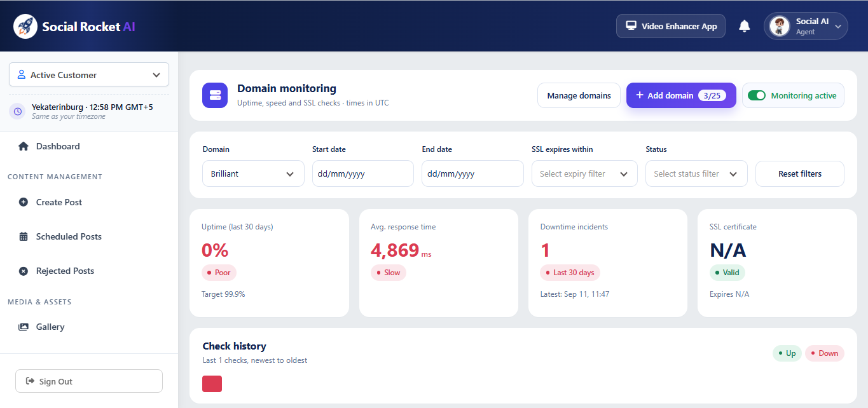The width and height of the screenshot is (868, 408).
Task: Click the red check history square
Action: click(212, 384)
